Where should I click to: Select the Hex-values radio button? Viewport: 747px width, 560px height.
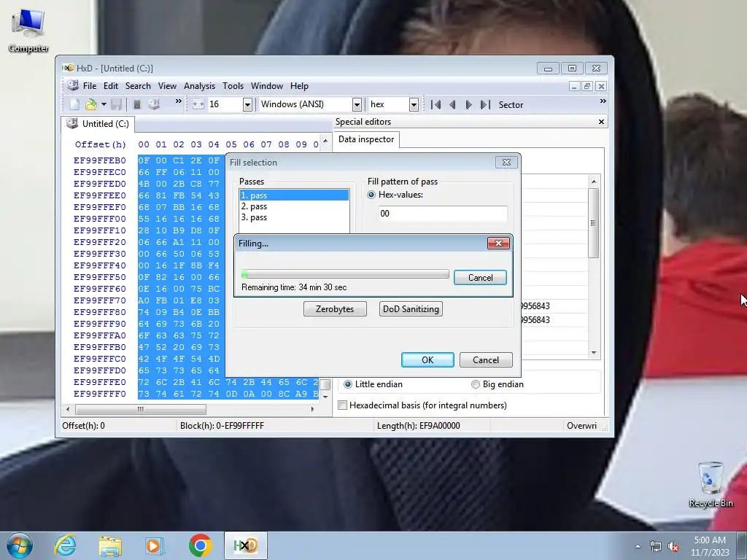(x=371, y=195)
